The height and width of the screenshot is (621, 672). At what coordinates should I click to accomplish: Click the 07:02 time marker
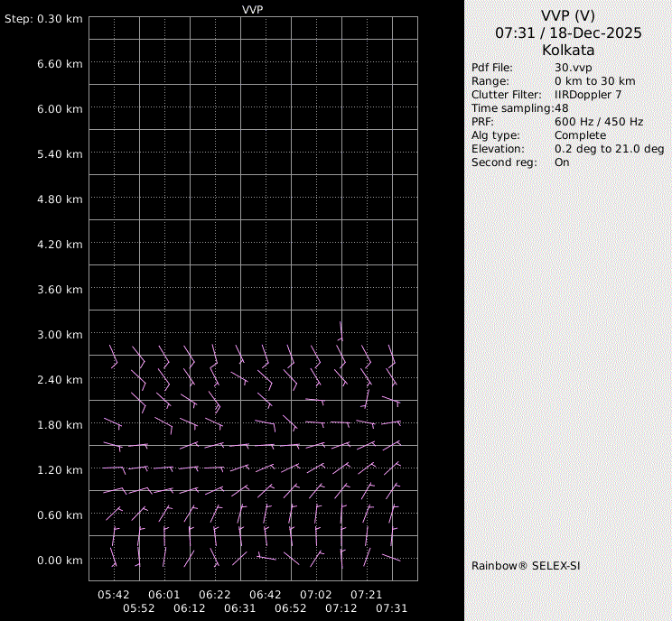pyautogui.click(x=316, y=595)
